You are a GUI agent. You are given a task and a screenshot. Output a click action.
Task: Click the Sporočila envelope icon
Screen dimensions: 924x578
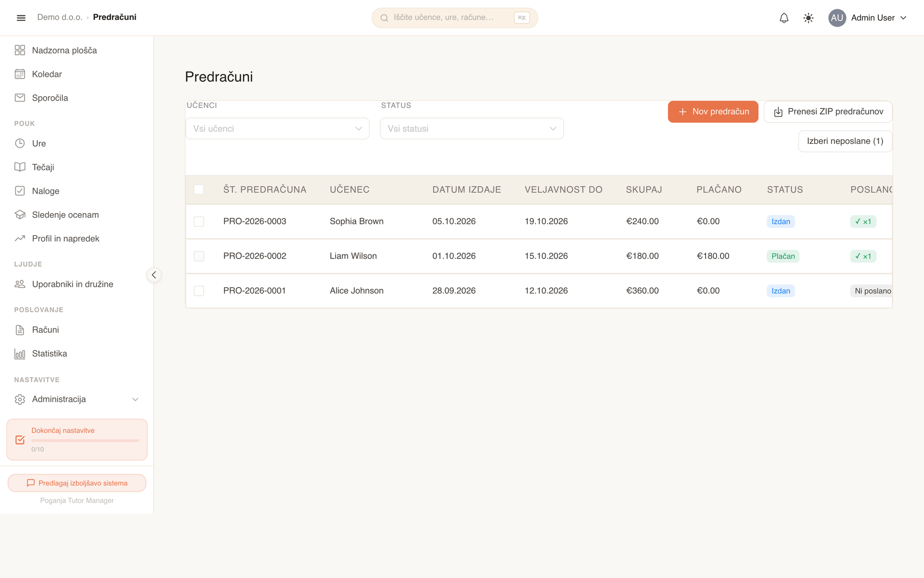20,98
